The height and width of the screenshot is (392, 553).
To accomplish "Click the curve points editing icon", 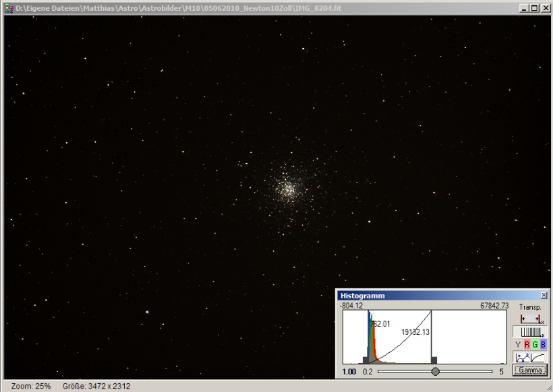I will (x=522, y=358).
